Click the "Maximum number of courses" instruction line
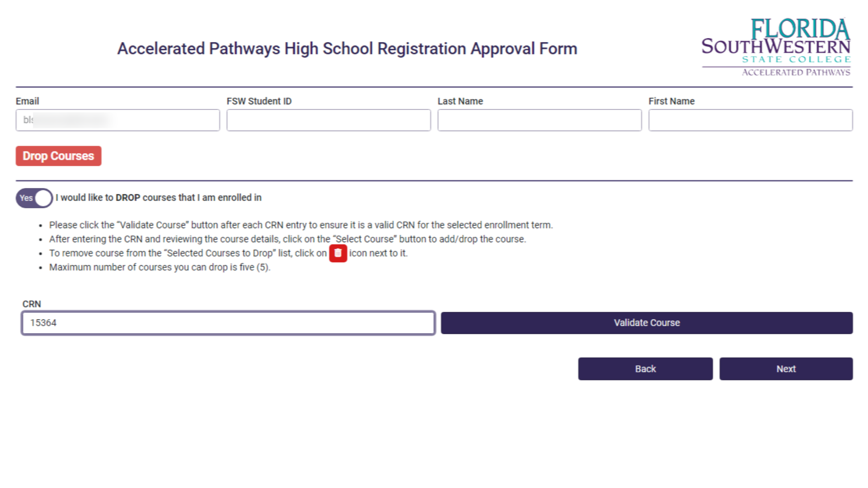The height and width of the screenshot is (488, 868). (x=160, y=267)
